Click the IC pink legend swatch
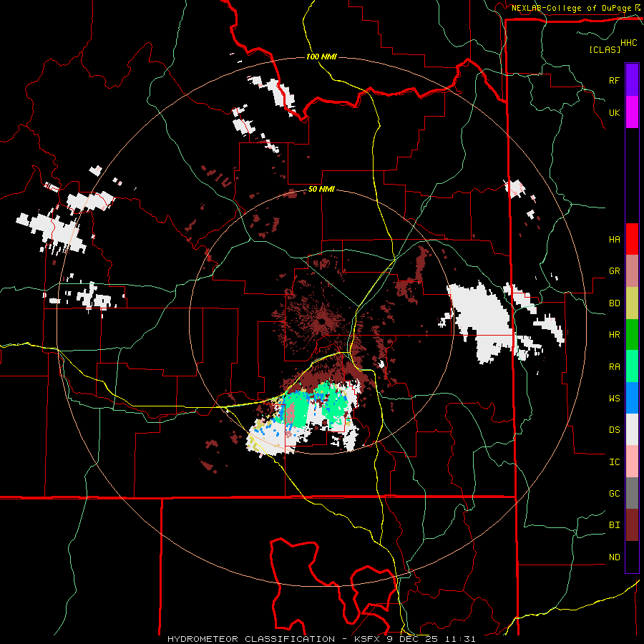This screenshot has width=644, height=644. 632,462
